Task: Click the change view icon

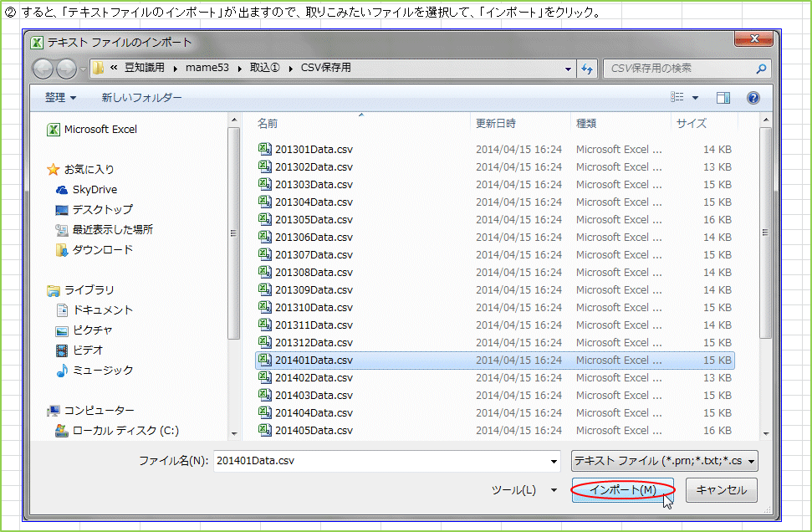Action: click(x=677, y=97)
